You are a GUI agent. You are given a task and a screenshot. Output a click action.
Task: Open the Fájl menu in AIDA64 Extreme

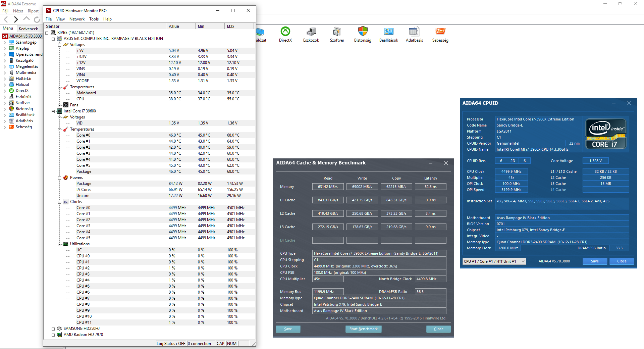[x=5, y=11]
